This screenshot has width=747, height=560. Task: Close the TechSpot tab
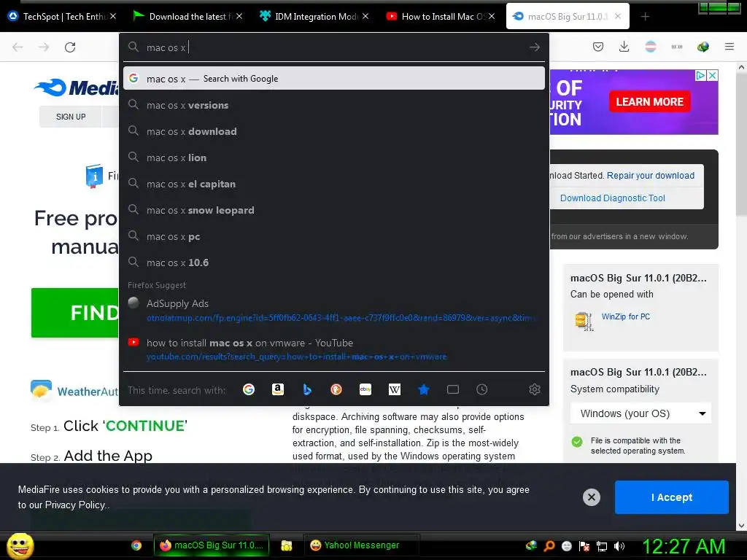[113, 17]
